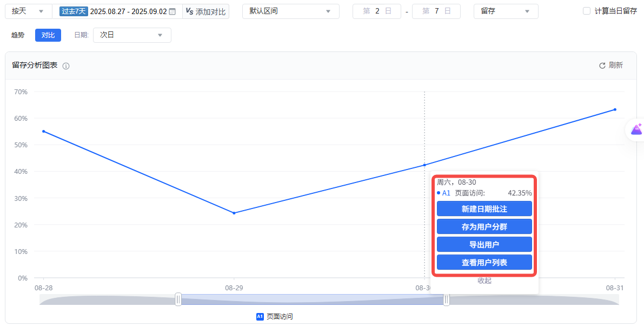Click 添加对比 to add comparison
644x326 pixels.
[211, 11]
